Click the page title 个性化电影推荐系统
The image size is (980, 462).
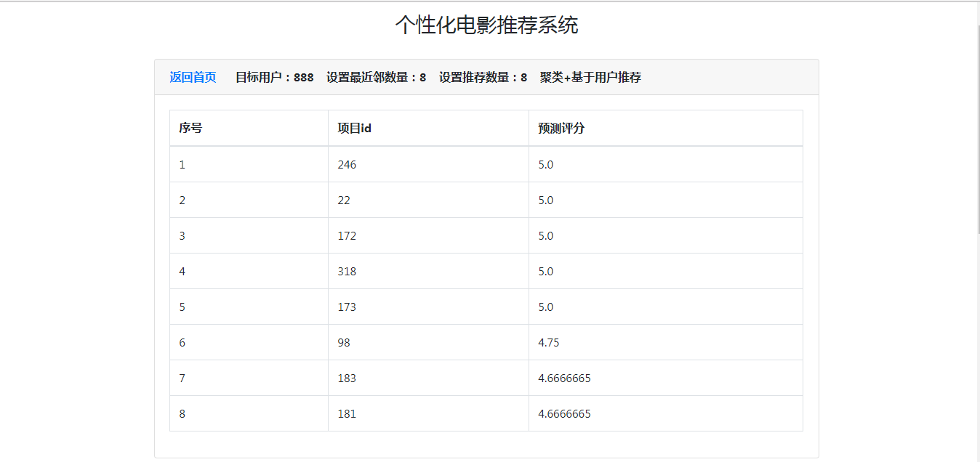490,23
